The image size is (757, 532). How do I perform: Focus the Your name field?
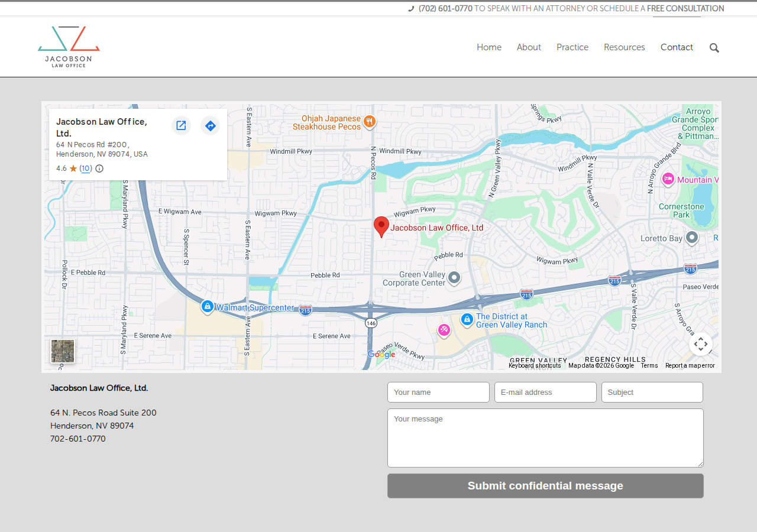[x=438, y=392]
